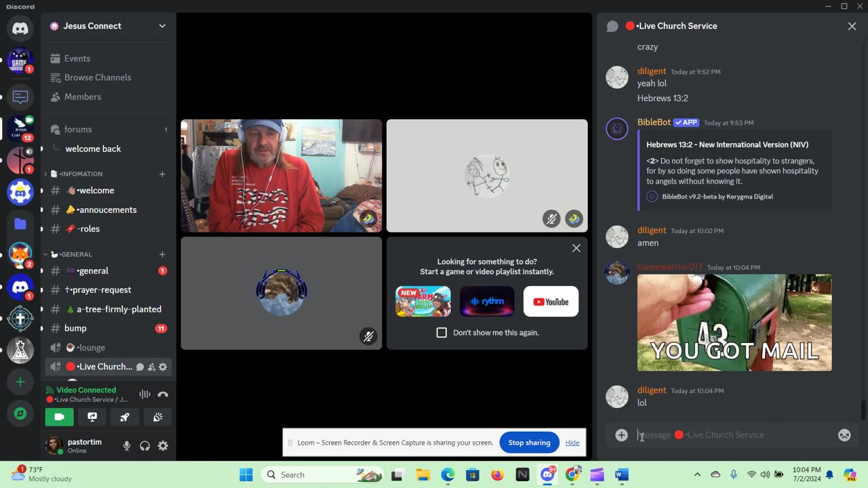Toggle camera with the green video button

tap(59, 417)
